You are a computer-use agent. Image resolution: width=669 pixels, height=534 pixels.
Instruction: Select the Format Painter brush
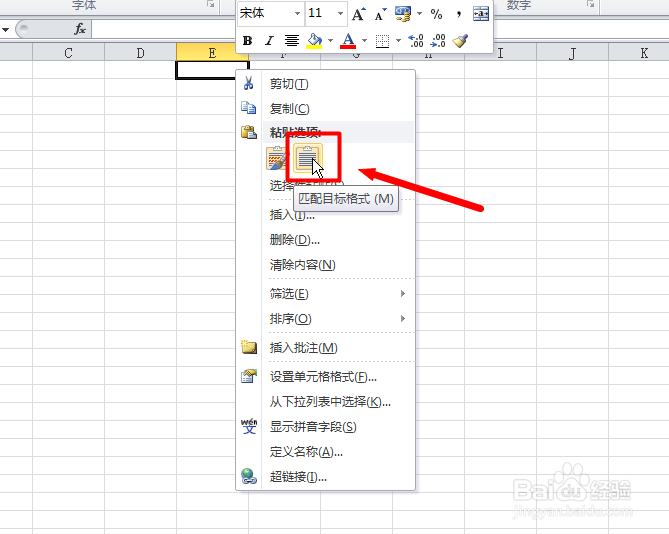pyautogui.click(x=460, y=41)
